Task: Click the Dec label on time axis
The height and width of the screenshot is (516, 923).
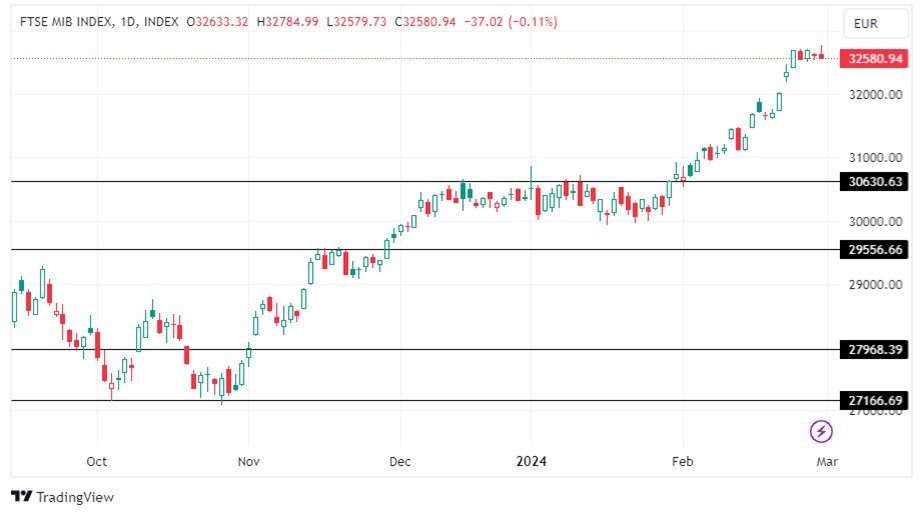Action: (x=400, y=461)
